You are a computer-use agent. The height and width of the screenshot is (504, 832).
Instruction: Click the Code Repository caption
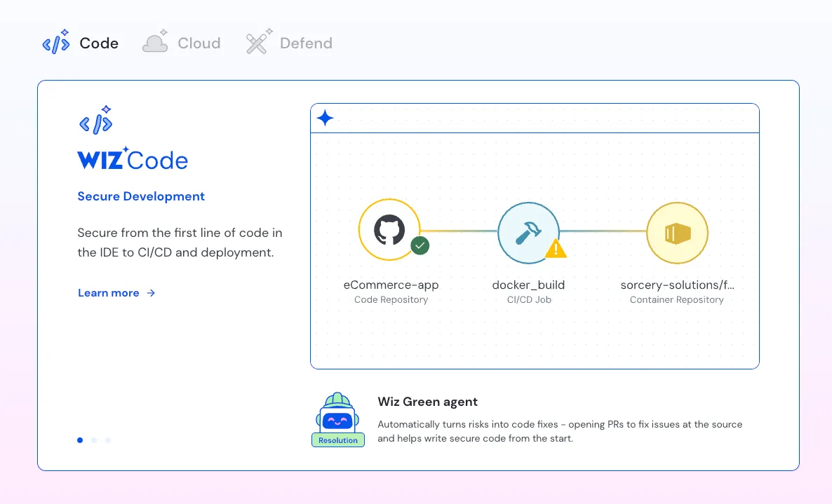(391, 299)
